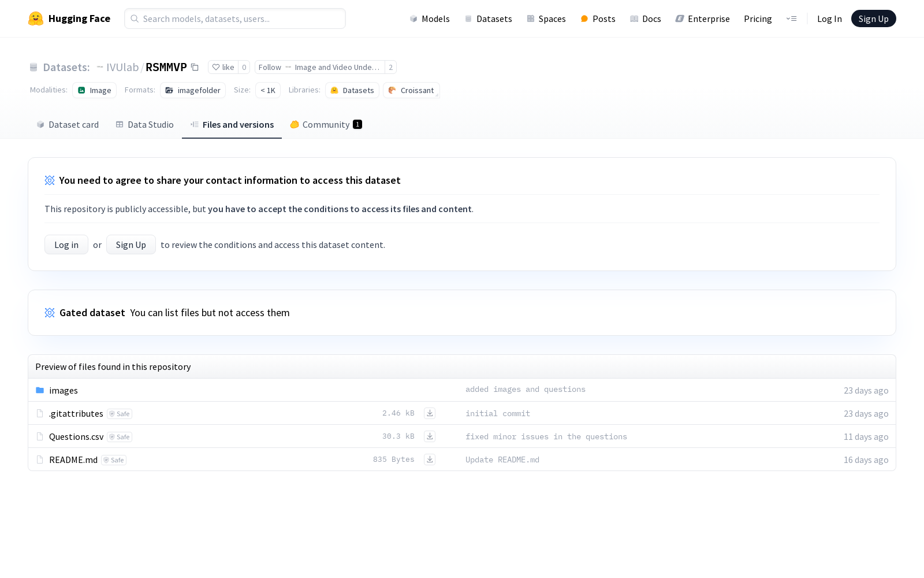Open the images folder

(64, 391)
